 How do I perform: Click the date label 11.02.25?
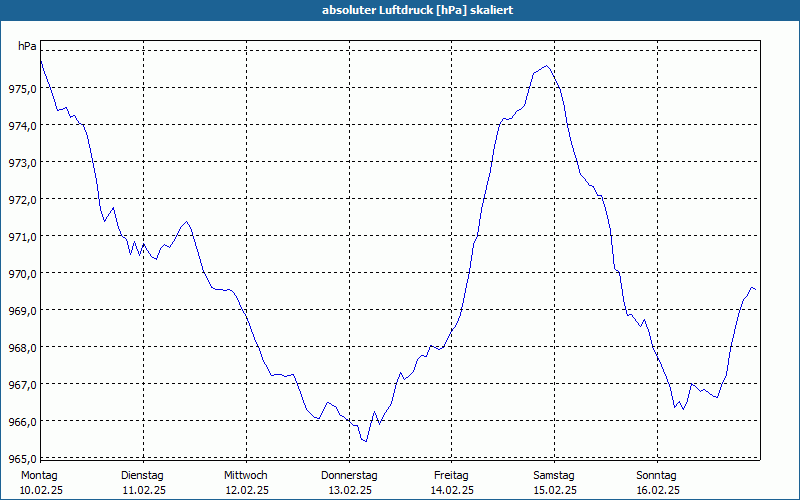144,491
